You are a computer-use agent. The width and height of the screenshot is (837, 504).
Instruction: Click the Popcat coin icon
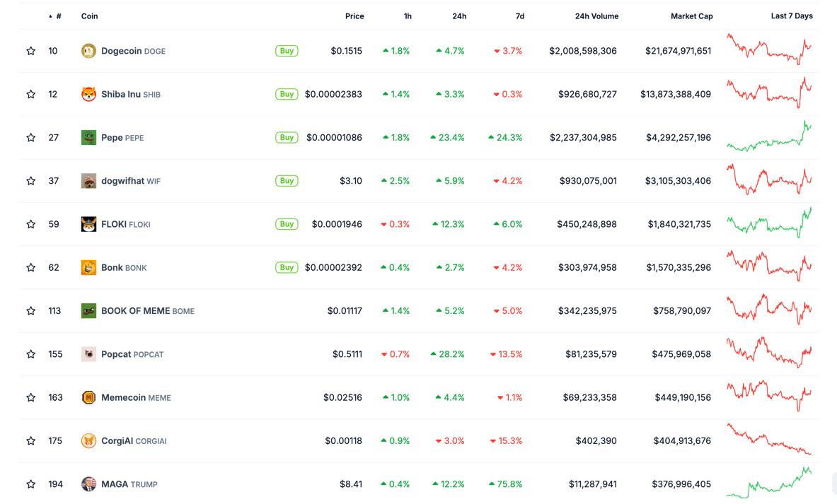click(88, 353)
